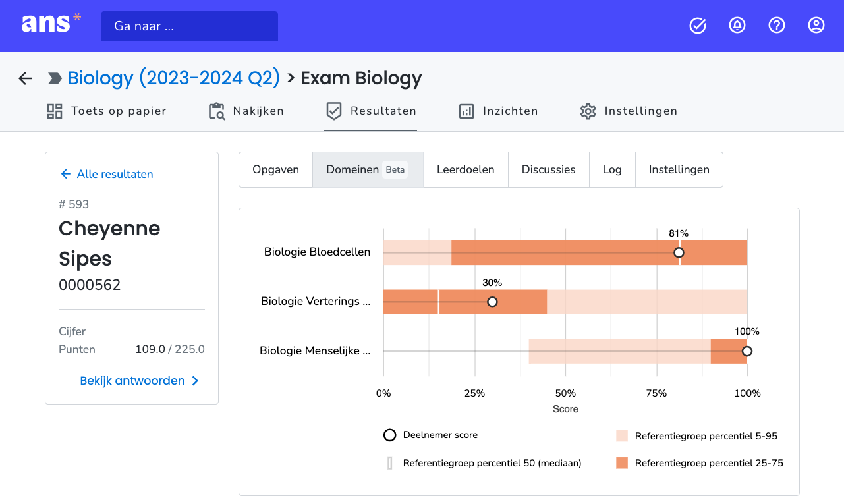Click the Toets op papier grid icon
The height and width of the screenshot is (504, 844).
click(55, 111)
